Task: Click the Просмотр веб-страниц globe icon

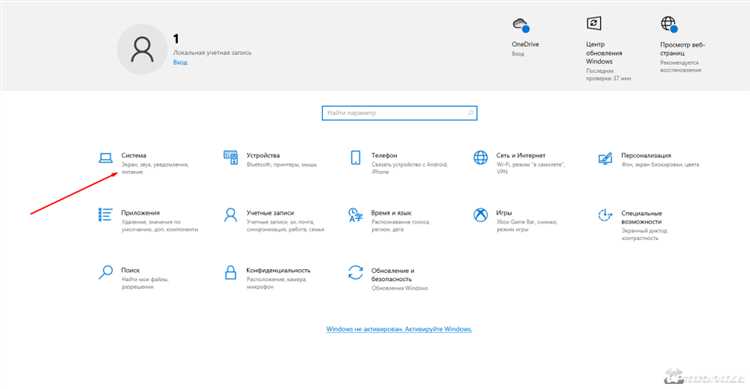Action: pos(669,24)
